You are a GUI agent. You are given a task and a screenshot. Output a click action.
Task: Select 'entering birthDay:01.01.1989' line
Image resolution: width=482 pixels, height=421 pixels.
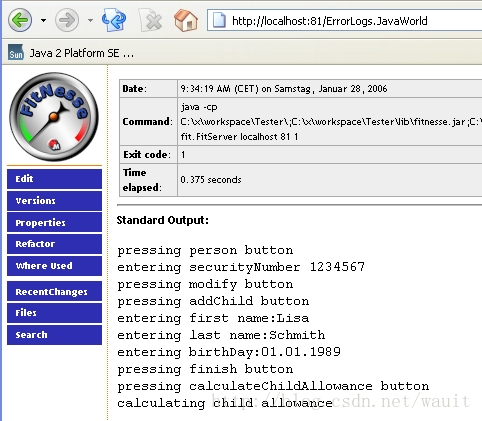pyautogui.click(x=229, y=352)
